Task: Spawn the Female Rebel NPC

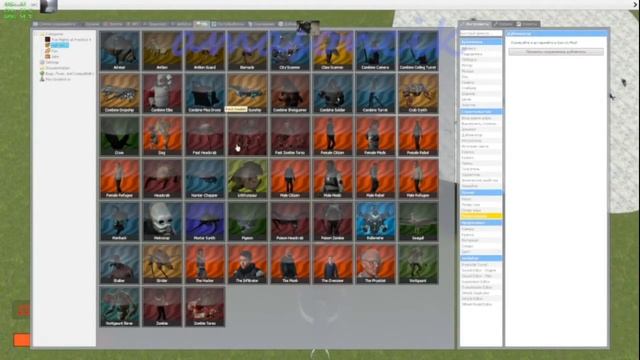Action: pyautogui.click(x=418, y=136)
